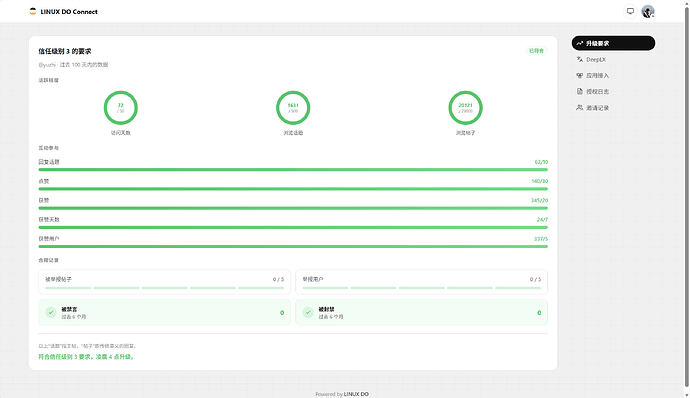Click the 浏览话题 circular progress ring
The image size is (690, 398).
pos(293,108)
